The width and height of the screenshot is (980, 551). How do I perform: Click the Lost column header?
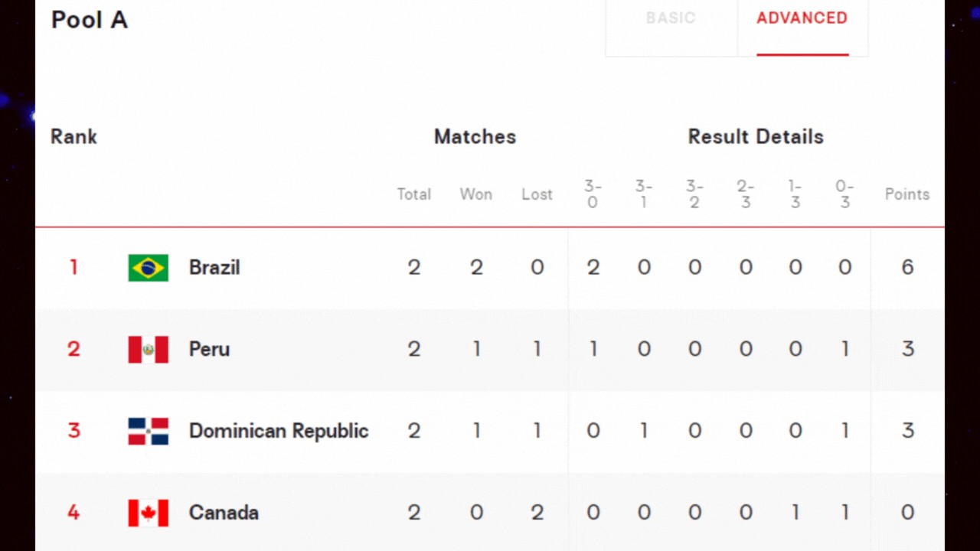click(537, 194)
